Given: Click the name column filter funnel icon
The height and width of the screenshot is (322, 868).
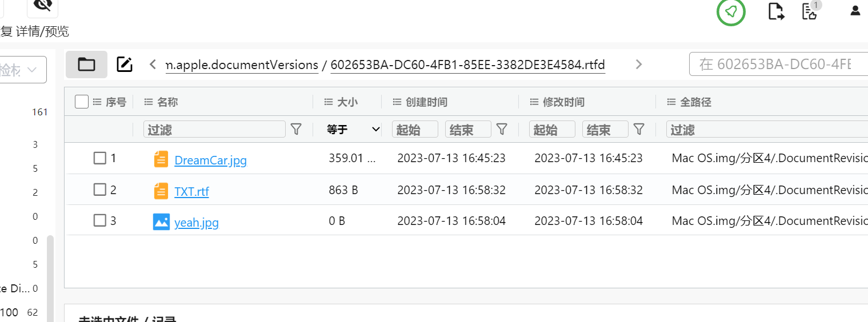Looking at the screenshot, I should (x=296, y=130).
